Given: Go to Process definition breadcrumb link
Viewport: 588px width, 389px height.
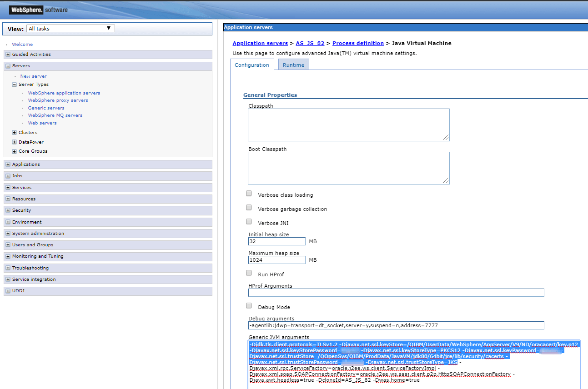Looking at the screenshot, I should click(x=358, y=43).
